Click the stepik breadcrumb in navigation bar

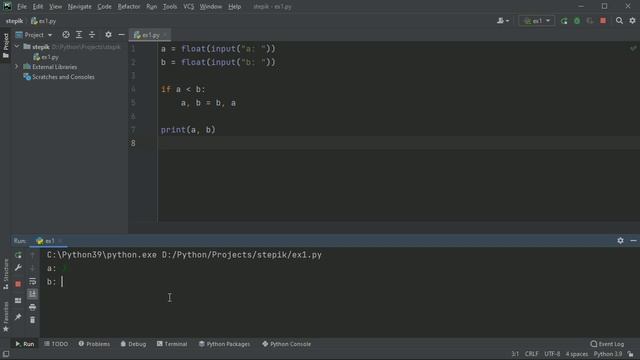[x=14, y=21]
